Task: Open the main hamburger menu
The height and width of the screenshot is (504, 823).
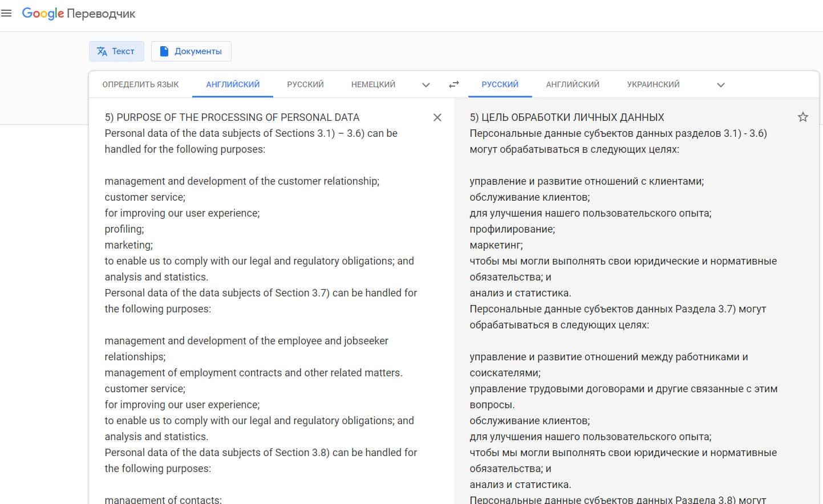Action: click(x=7, y=13)
